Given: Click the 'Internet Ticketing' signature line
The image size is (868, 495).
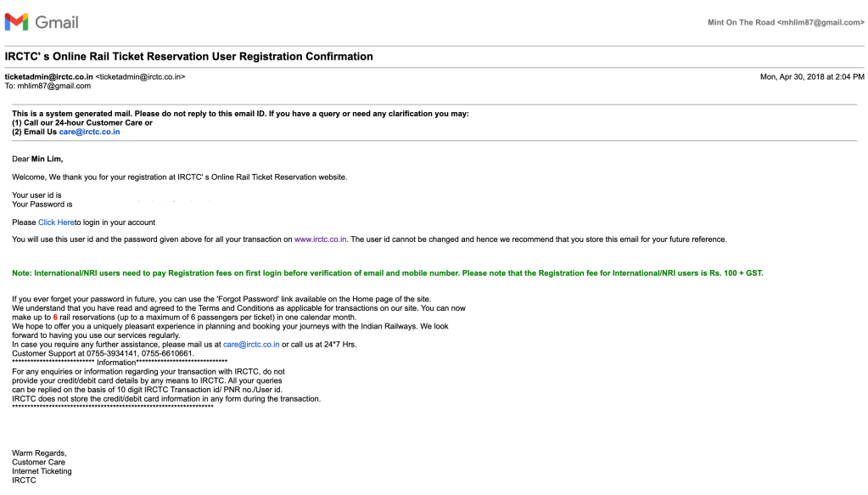Looking at the screenshot, I should point(42,471).
